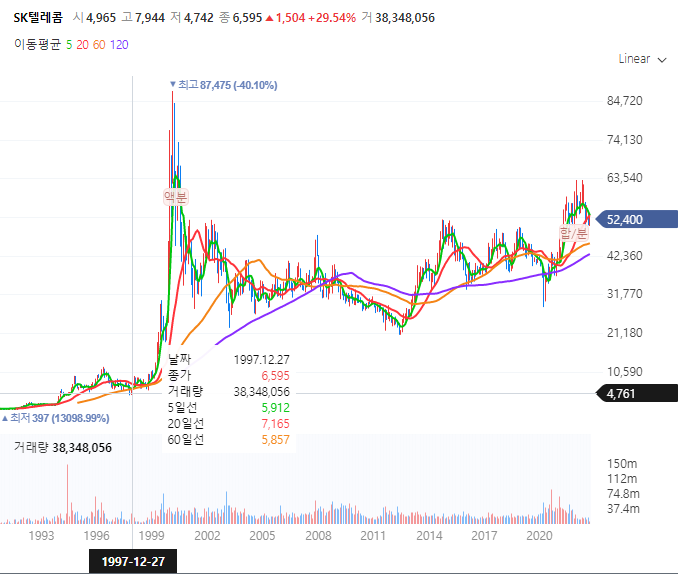Click the tooltip closing price 6,595

pyautogui.click(x=275, y=376)
